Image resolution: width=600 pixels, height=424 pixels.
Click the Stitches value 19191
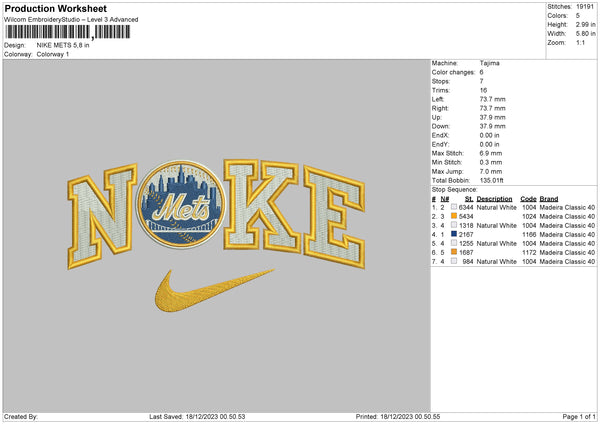pos(585,7)
